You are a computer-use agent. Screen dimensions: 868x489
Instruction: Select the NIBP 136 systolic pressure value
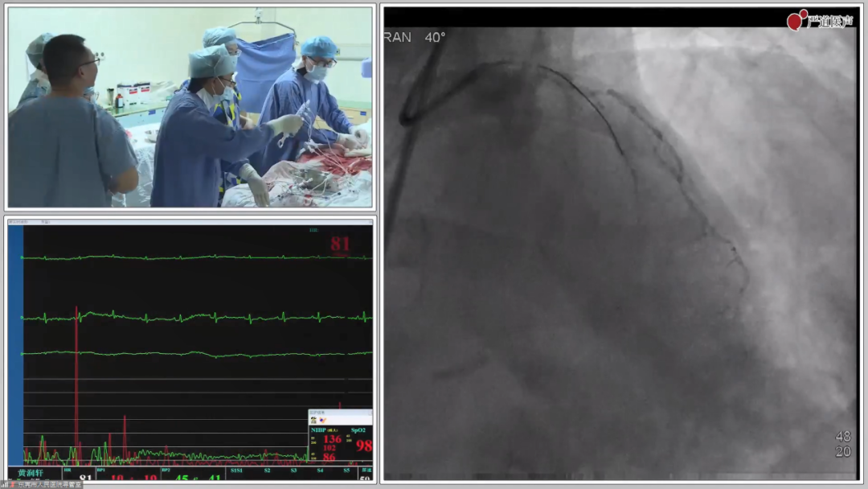[332, 439]
